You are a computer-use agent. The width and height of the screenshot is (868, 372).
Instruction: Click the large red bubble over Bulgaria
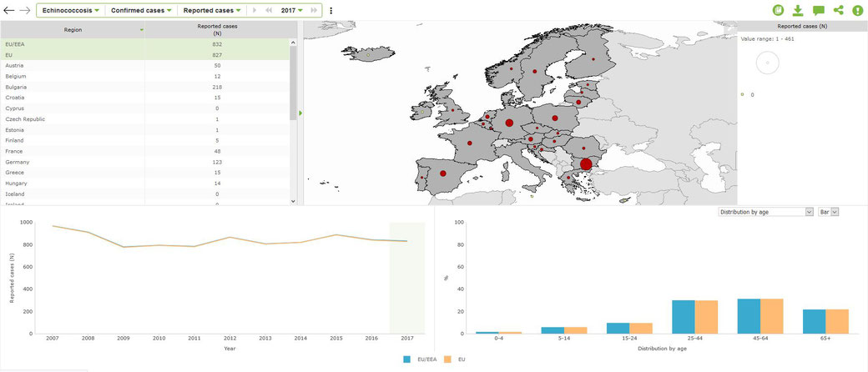tap(586, 163)
